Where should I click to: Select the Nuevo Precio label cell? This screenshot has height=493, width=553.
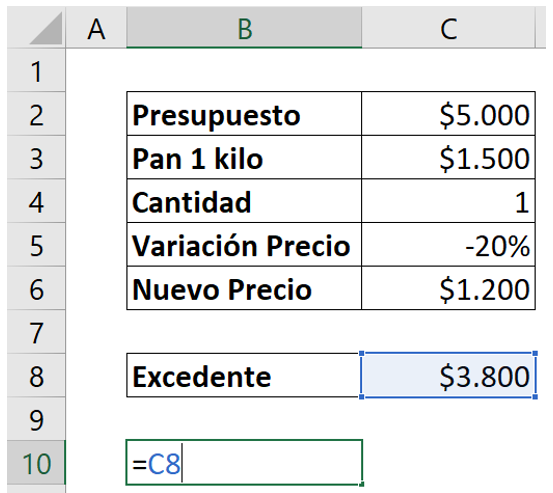[x=244, y=288]
